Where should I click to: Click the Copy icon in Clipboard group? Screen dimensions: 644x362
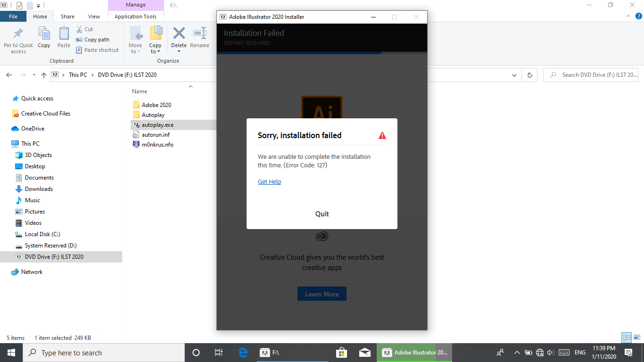click(x=44, y=33)
